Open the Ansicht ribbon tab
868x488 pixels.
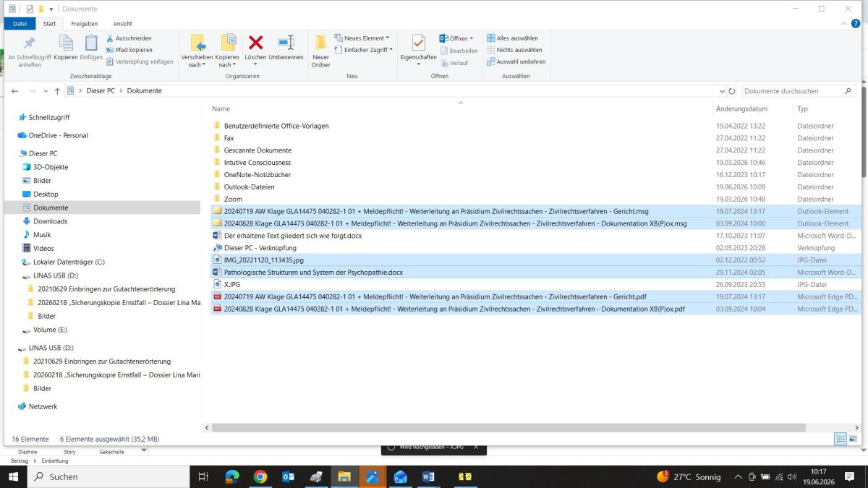click(x=122, y=24)
